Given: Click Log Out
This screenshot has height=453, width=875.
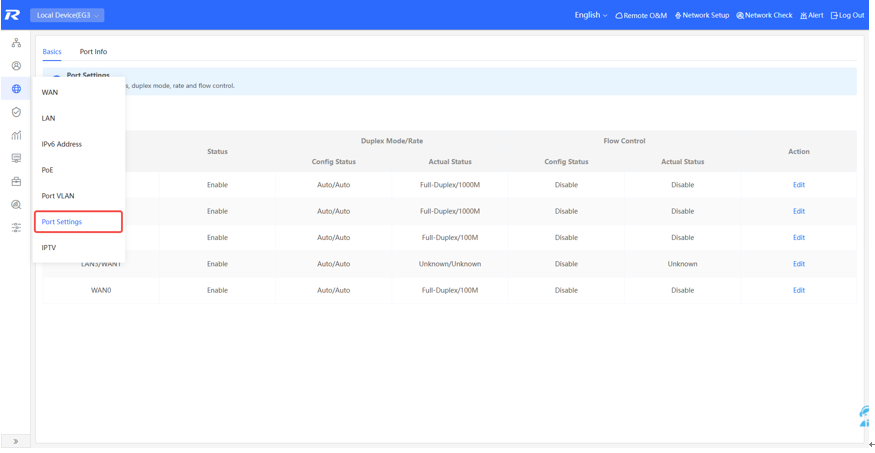Looking at the screenshot, I should coord(848,16).
